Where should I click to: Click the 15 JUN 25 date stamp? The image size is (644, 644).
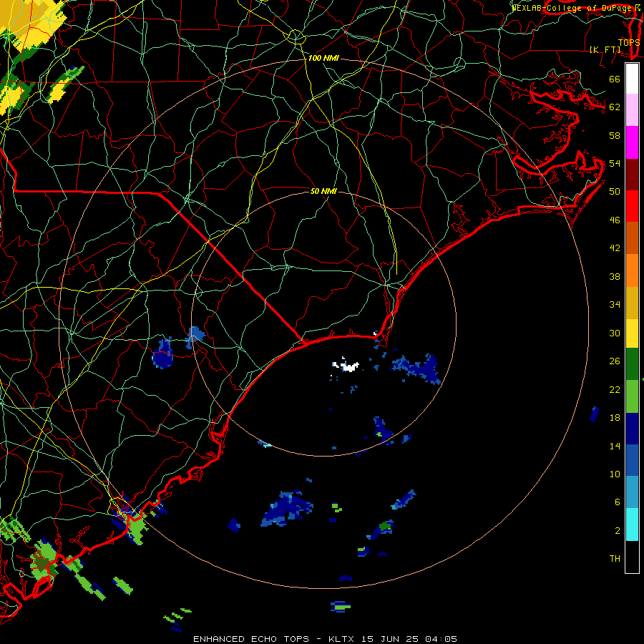tap(390, 639)
